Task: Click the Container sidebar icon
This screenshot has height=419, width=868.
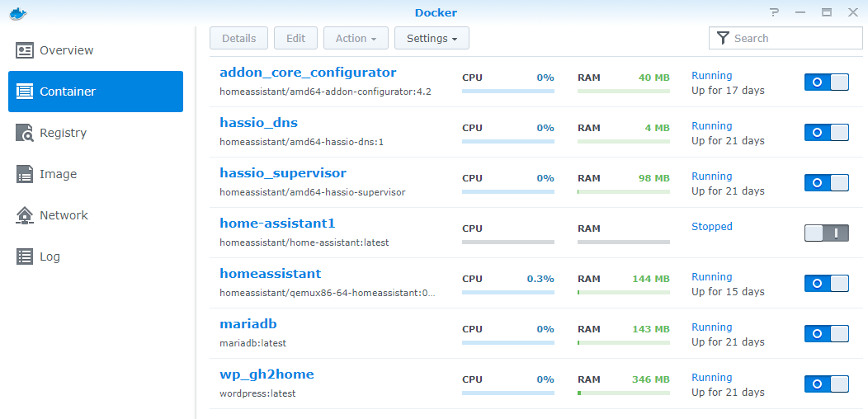Action: 25,92
